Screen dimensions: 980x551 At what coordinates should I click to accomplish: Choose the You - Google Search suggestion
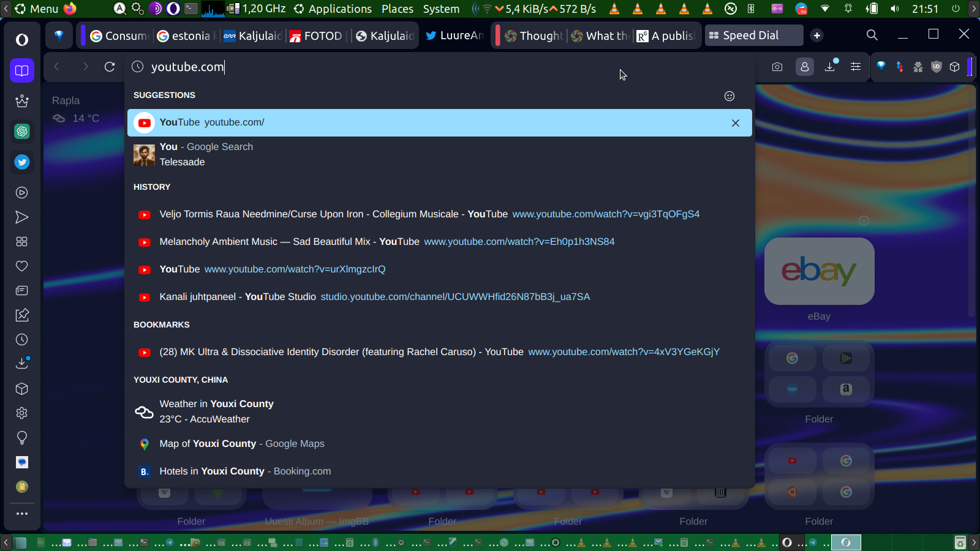(x=440, y=154)
